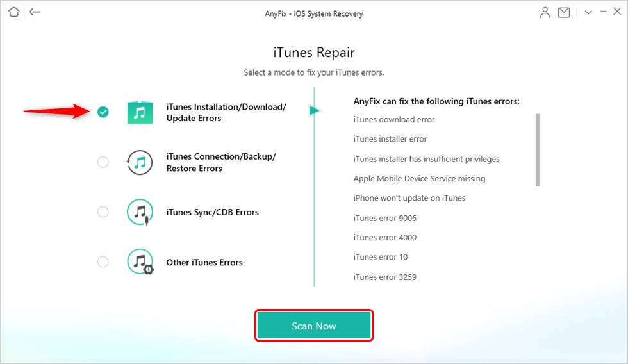The image size is (628, 364).
Task: Select Other iTunes Errors radio button
Action: [x=103, y=262]
